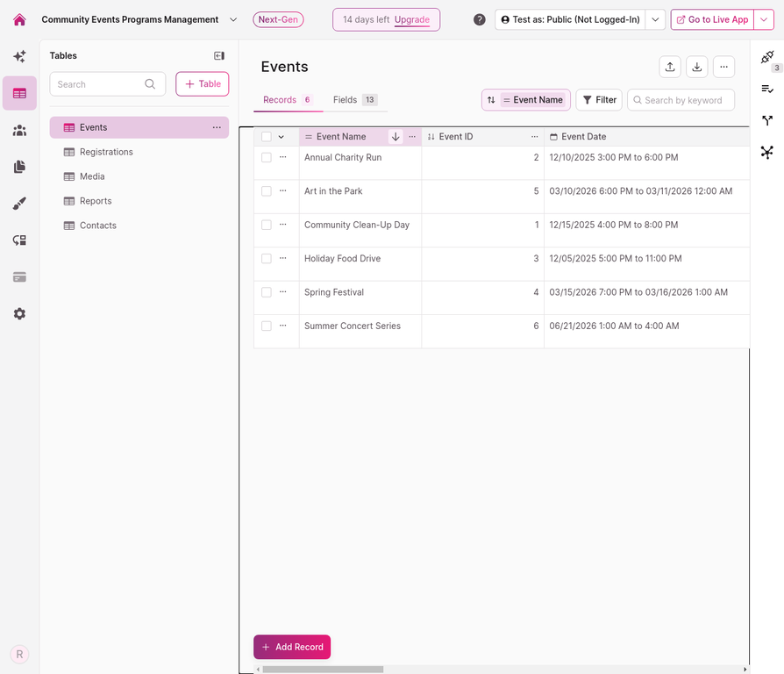This screenshot has width=784, height=674.
Task: Check the Annual Charity Run row
Action: click(267, 157)
